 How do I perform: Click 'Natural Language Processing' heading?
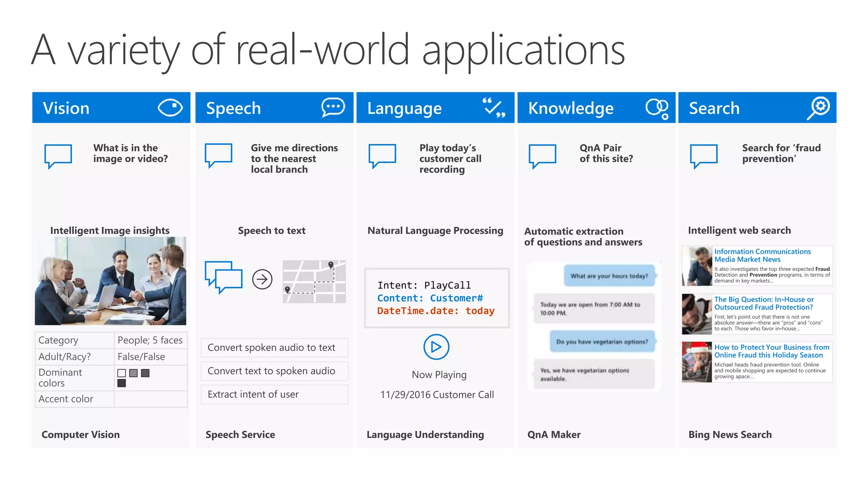pyautogui.click(x=435, y=230)
